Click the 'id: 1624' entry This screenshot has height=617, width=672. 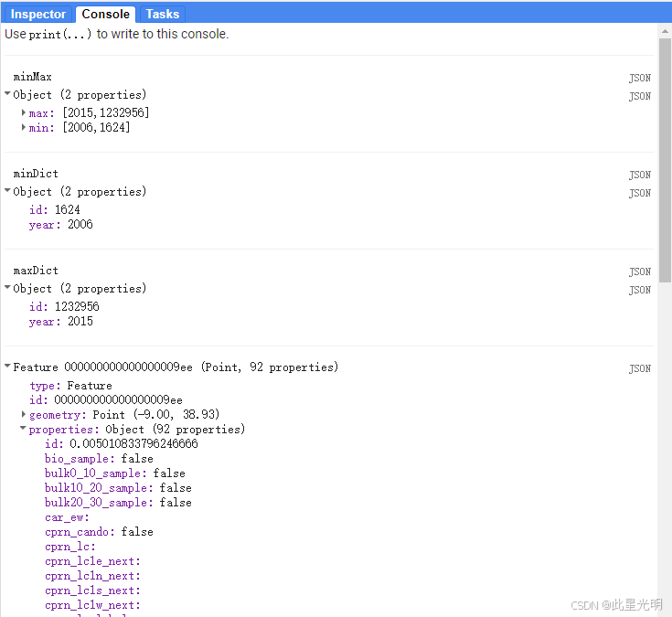(x=55, y=209)
